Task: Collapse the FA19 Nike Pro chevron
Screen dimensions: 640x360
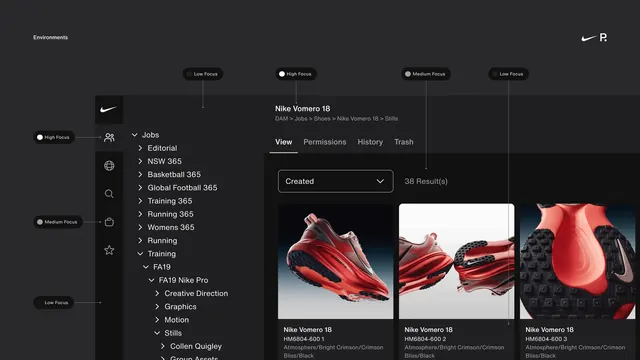Action: [x=151, y=280]
